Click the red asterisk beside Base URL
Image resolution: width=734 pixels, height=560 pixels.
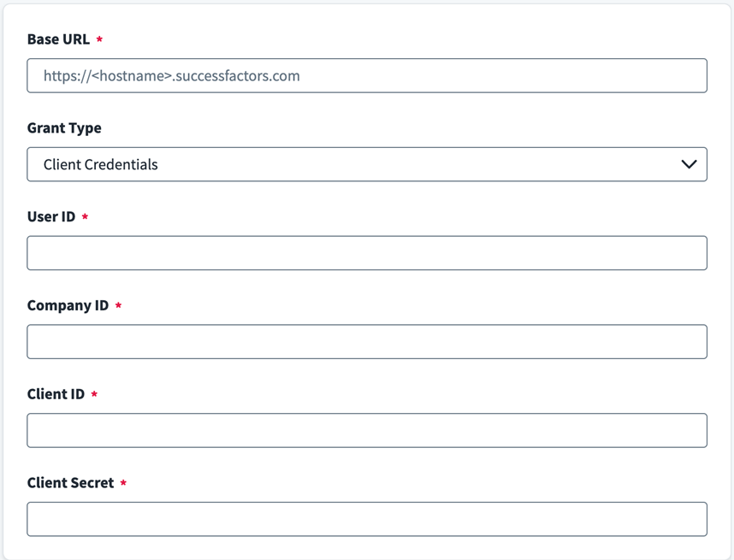(99, 40)
